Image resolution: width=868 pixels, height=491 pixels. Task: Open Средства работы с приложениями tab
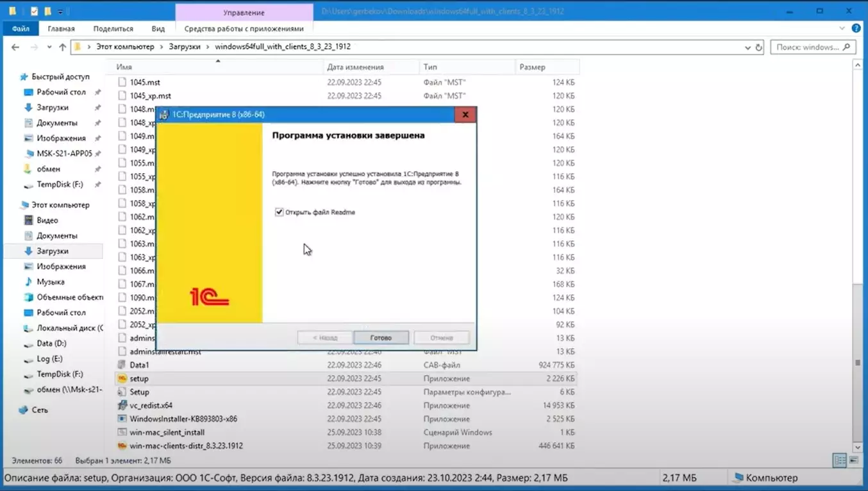click(244, 28)
